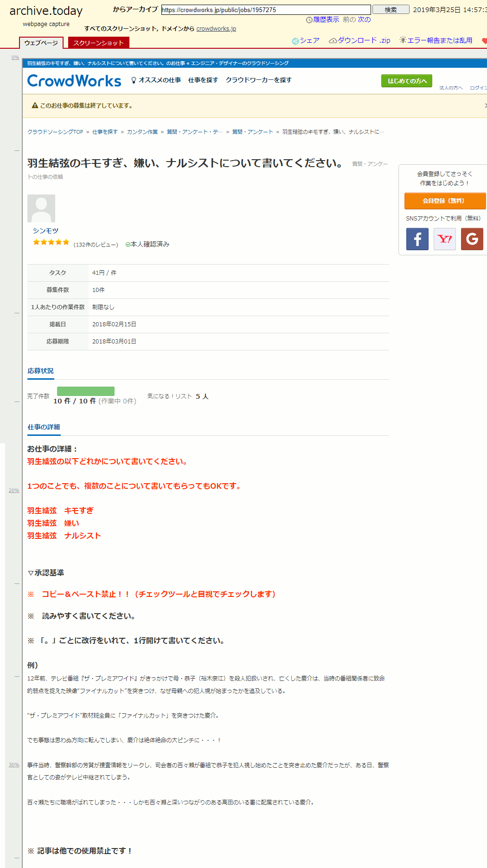Click the download cloud icon
This screenshot has width=487, height=868.
pos(333,41)
